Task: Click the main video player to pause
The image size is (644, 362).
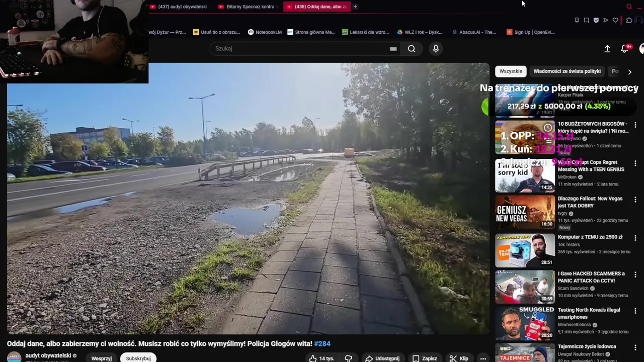Action: (248, 199)
